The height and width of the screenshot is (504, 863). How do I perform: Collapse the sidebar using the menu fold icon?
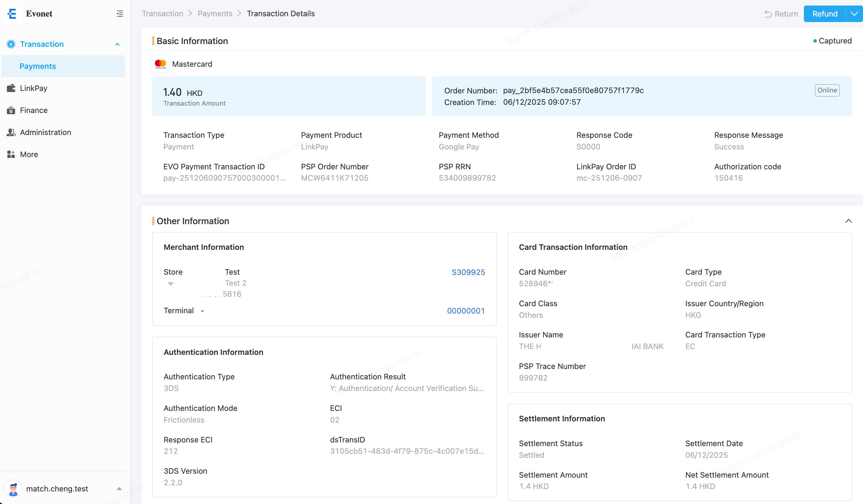click(x=119, y=14)
